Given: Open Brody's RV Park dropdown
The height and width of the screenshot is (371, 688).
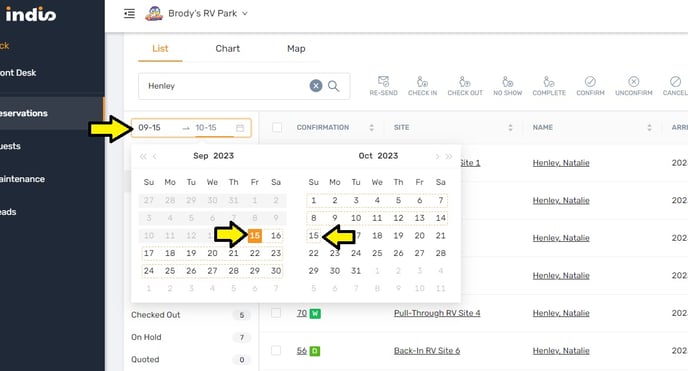Looking at the screenshot, I should 208,14.
